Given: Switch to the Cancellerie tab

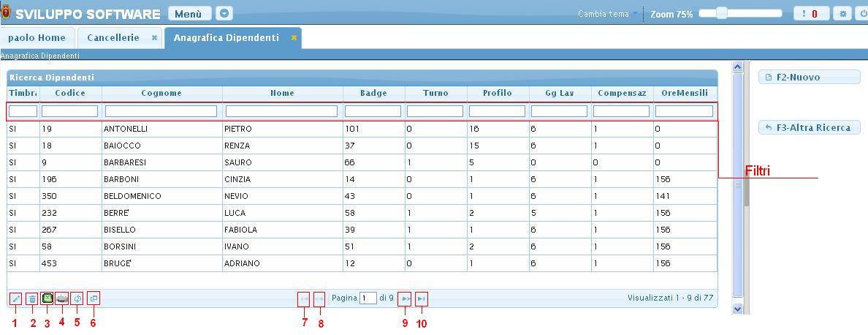Looking at the screenshot, I should pos(113,37).
